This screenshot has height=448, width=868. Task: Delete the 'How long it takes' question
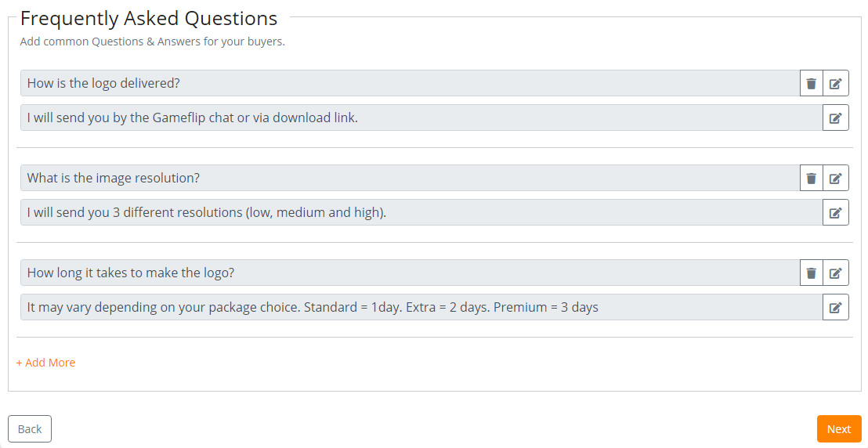pos(812,273)
